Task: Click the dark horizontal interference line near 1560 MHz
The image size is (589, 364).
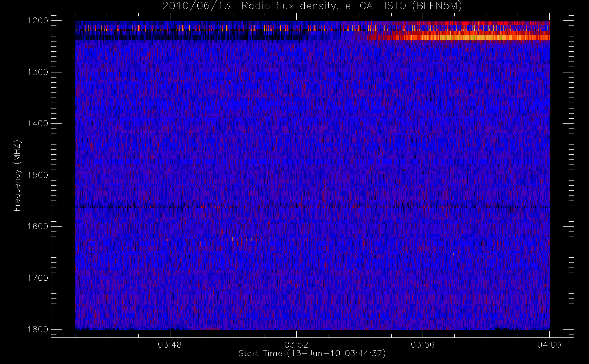Action: point(312,207)
